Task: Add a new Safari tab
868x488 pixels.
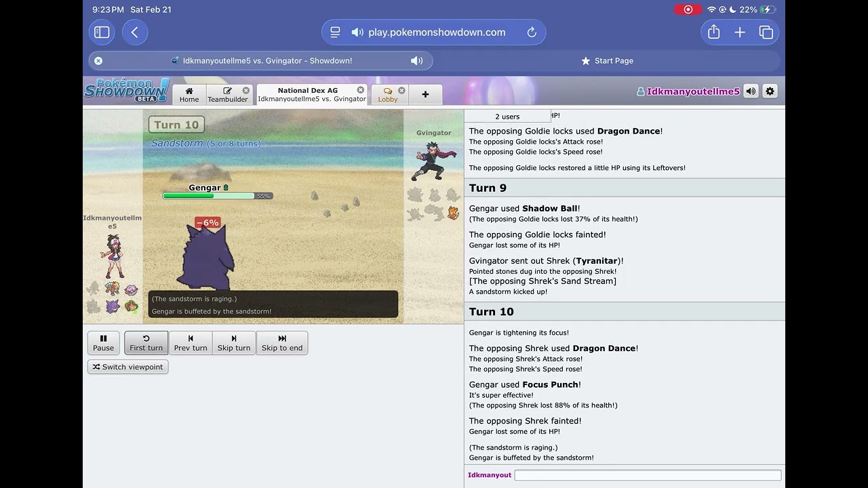Action: (x=740, y=33)
